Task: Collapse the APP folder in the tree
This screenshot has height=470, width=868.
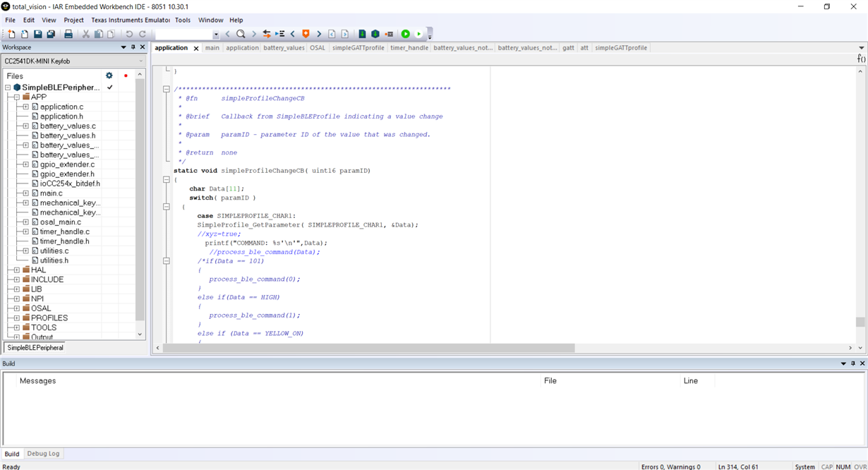Action: [17, 97]
